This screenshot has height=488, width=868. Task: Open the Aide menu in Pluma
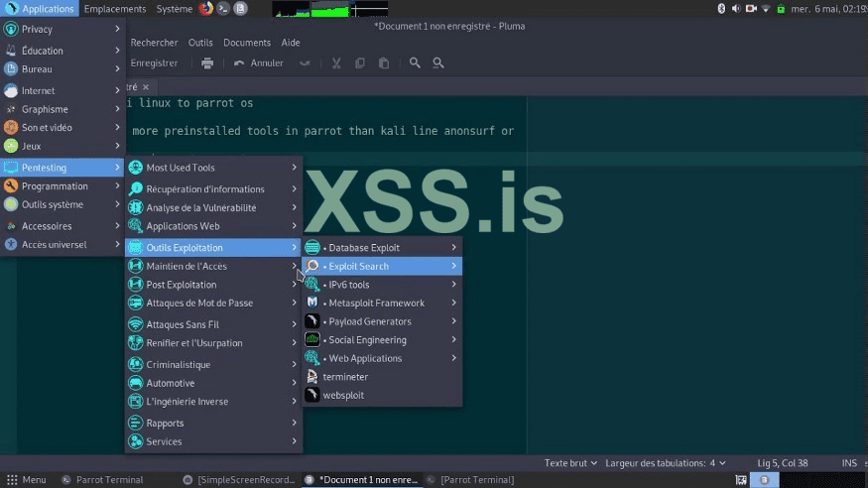(291, 43)
